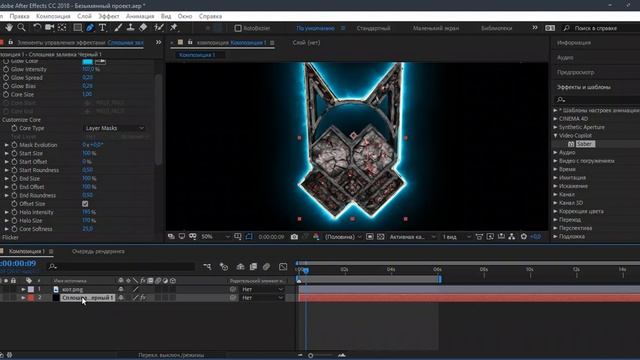
Task: Select the Brush tool
Action: 118,27
